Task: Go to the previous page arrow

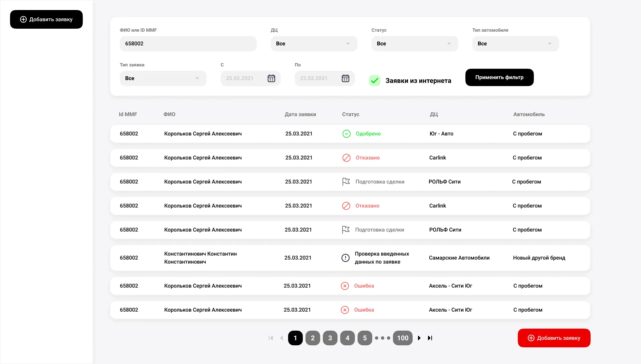Action: [x=282, y=338]
